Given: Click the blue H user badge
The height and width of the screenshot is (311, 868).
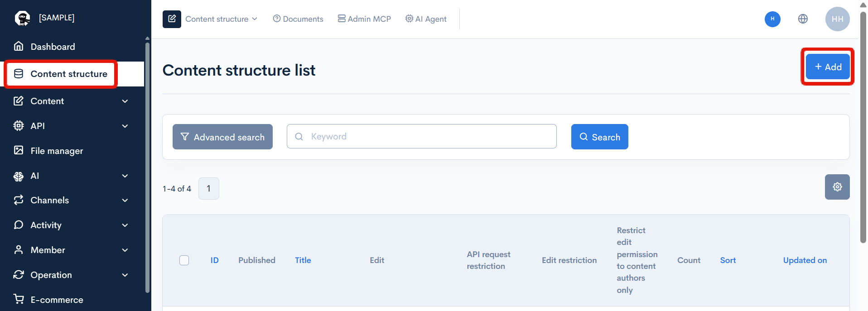Looking at the screenshot, I should coord(772,19).
